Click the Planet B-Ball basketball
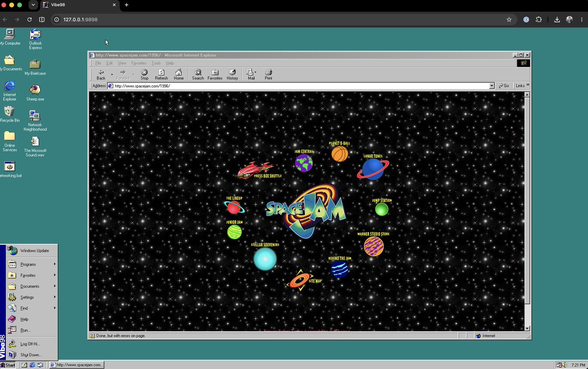 point(340,153)
